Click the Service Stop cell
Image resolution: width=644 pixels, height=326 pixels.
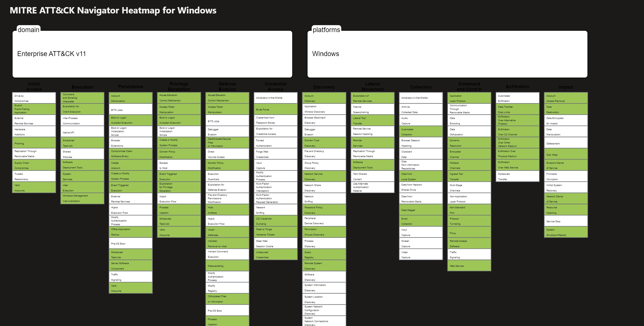click(566, 221)
